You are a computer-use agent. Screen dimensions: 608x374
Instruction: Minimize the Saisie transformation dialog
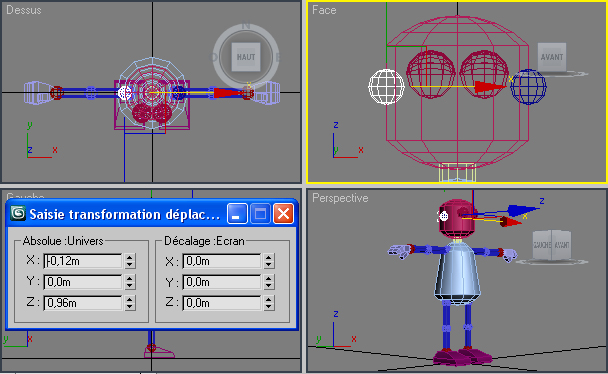237,214
